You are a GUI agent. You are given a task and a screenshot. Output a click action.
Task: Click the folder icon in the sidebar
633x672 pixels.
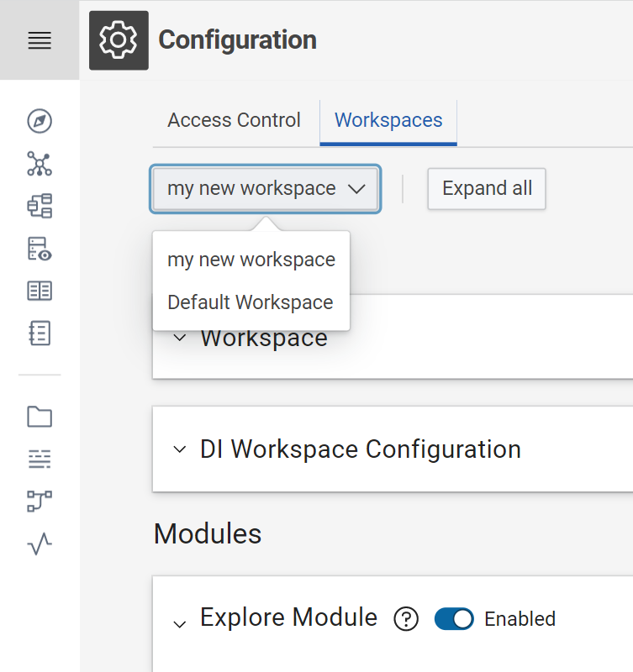point(39,417)
